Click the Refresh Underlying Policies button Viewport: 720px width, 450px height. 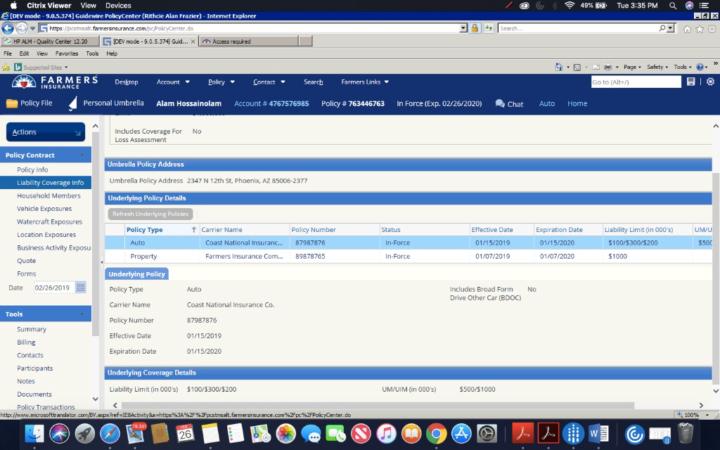pos(151,214)
